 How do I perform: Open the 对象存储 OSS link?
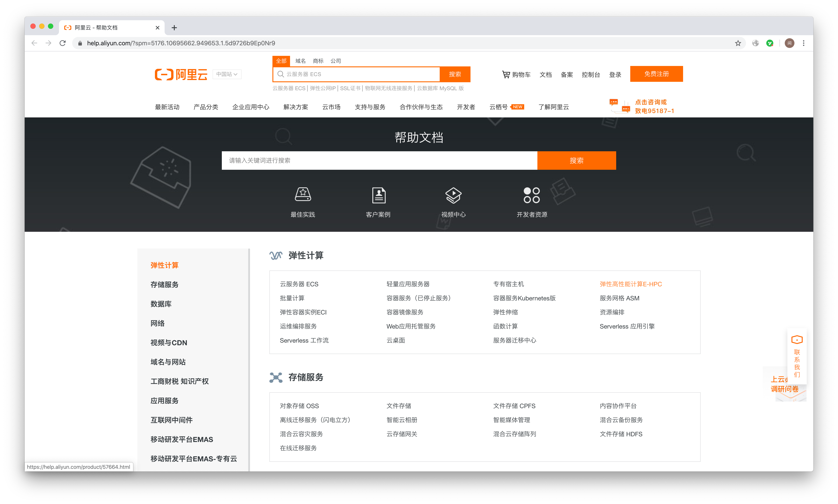pyautogui.click(x=299, y=406)
